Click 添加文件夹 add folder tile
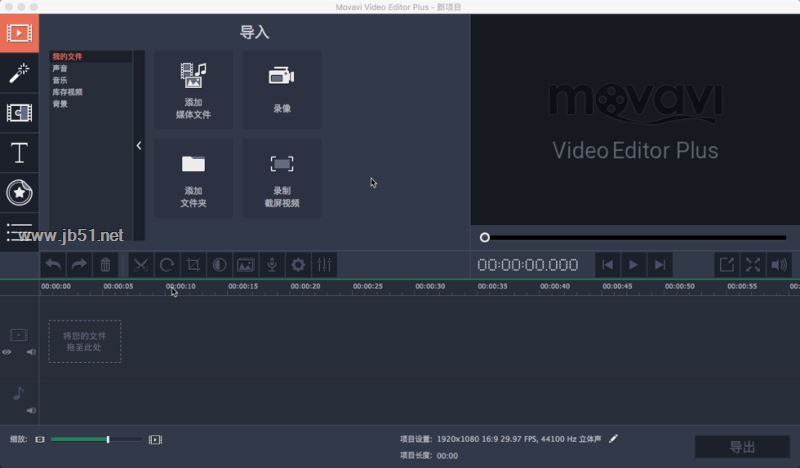 coord(193,178)
